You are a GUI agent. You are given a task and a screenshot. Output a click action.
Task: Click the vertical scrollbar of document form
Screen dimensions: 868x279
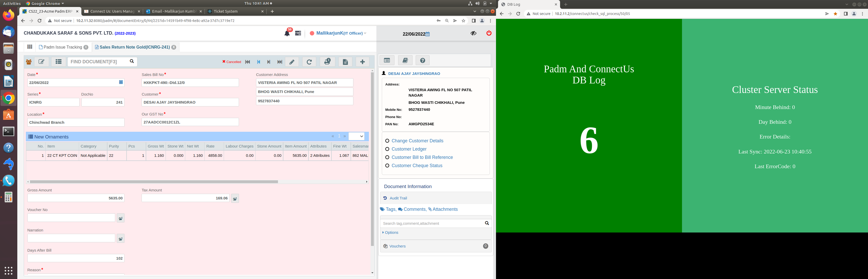pos(372,159)
